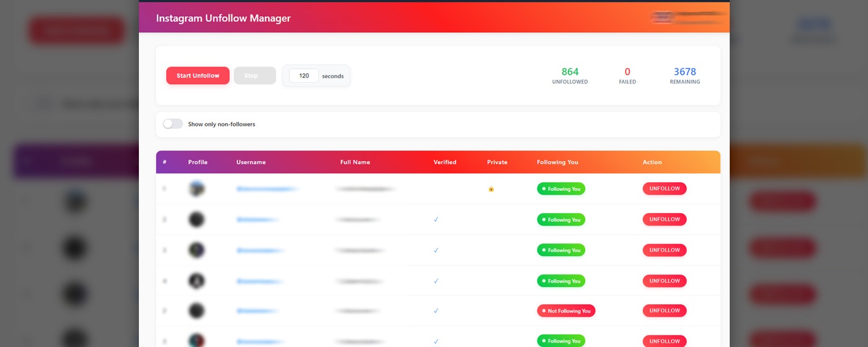This screenshot has width=868, height=347.
Task: Click the # column header
Action: (x=164, y=162)
